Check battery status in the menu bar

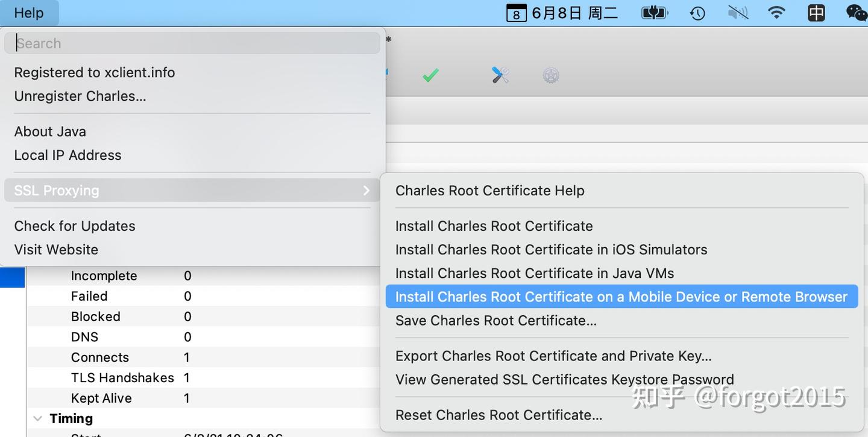[x=654, y=12]
